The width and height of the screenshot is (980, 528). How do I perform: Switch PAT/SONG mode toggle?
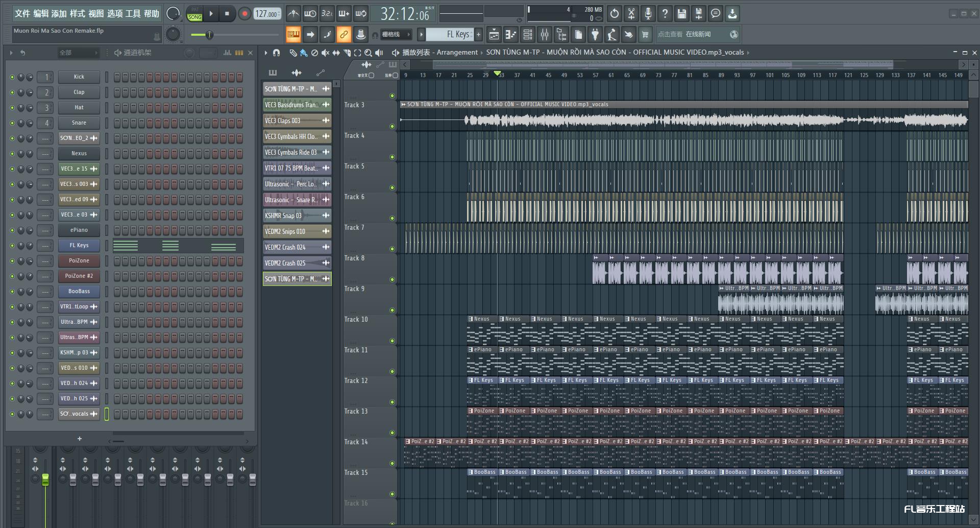point(194,14)
